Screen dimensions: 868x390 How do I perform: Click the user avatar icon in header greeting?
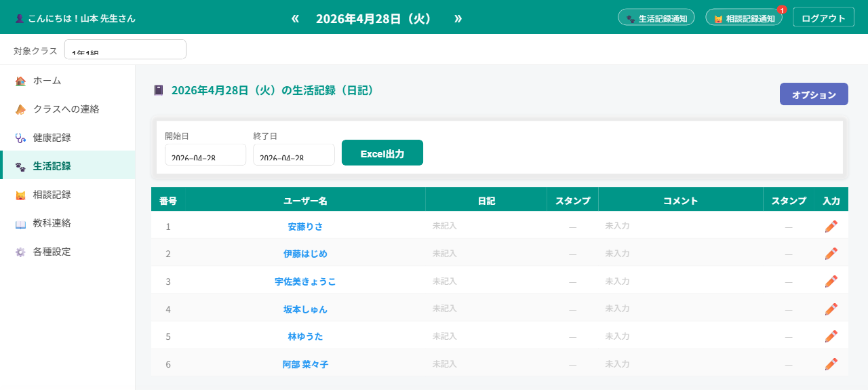(x=19, y=18)
